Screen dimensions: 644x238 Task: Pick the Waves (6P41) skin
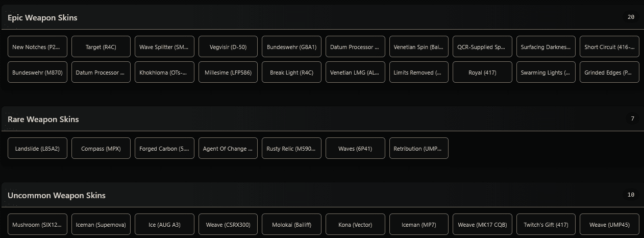[355, 148]
